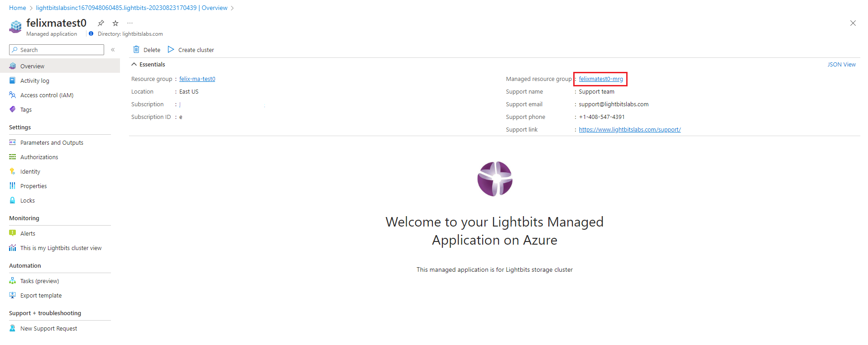Click the Delete button label
This screenshot has height=345, width=868.
(152, 50)
